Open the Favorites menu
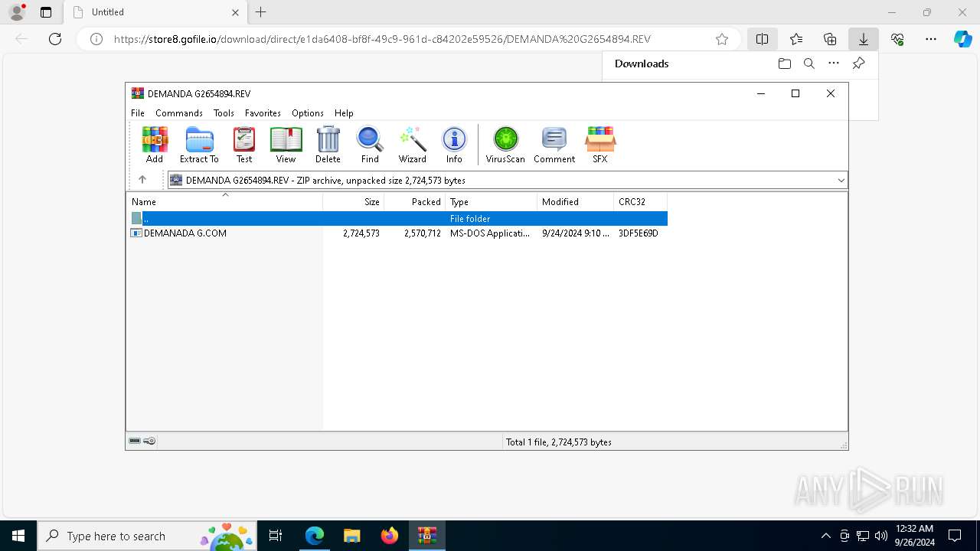Screen dimensions: 980x551 pos(263,112)
